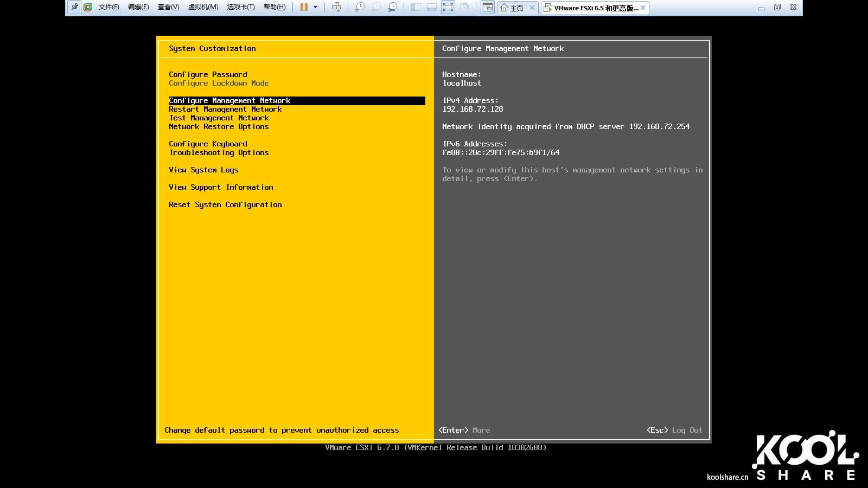Viewport: 868px width, 488px height.
Task: Enter full screen mode
Action: [448, 7]
